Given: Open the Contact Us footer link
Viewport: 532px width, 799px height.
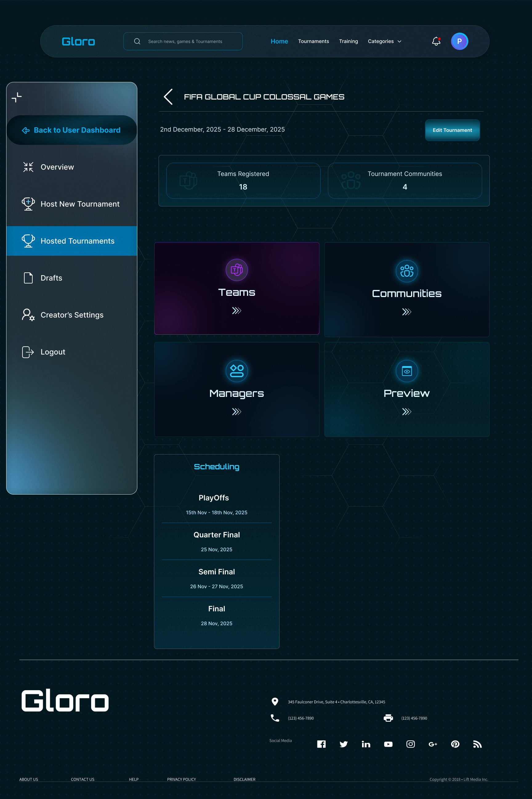Looking at the screenshot, I should pyautogui.click(x=83, y=779).
